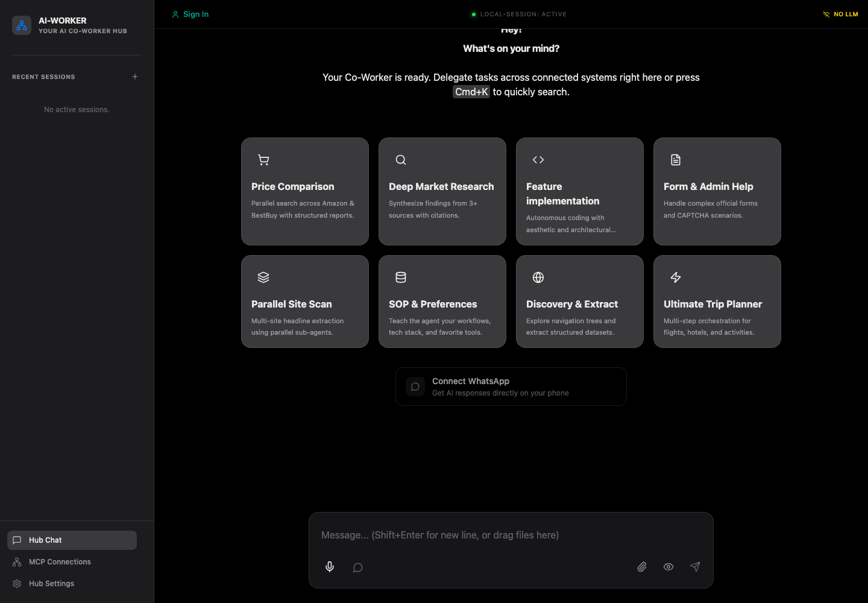This screenshot has height=603, width=868.
Task: Click the MCP Connections network icon
Action: pyautogui.click(x=17, y=562)
